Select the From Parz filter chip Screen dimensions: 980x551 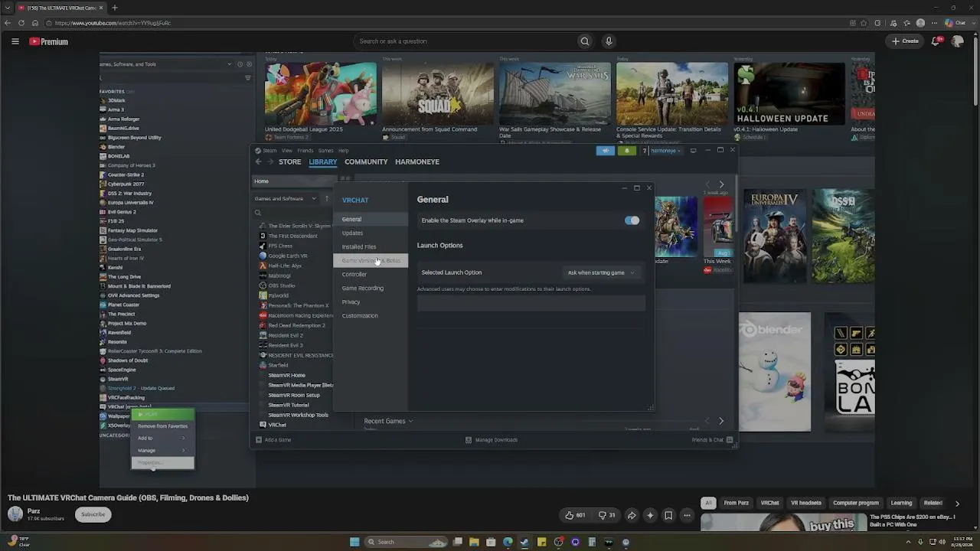click(x=736, y=503)
